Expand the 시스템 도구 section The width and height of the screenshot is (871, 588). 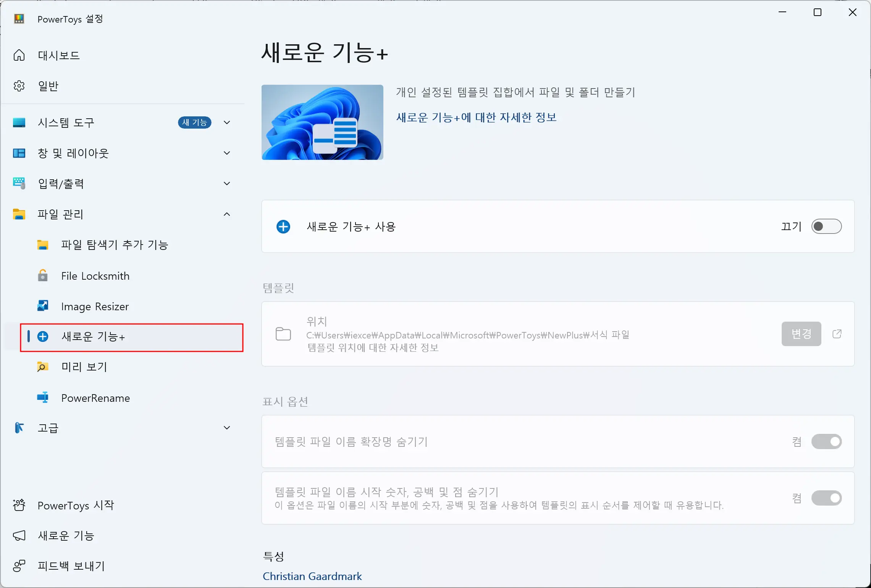(226, 122)
